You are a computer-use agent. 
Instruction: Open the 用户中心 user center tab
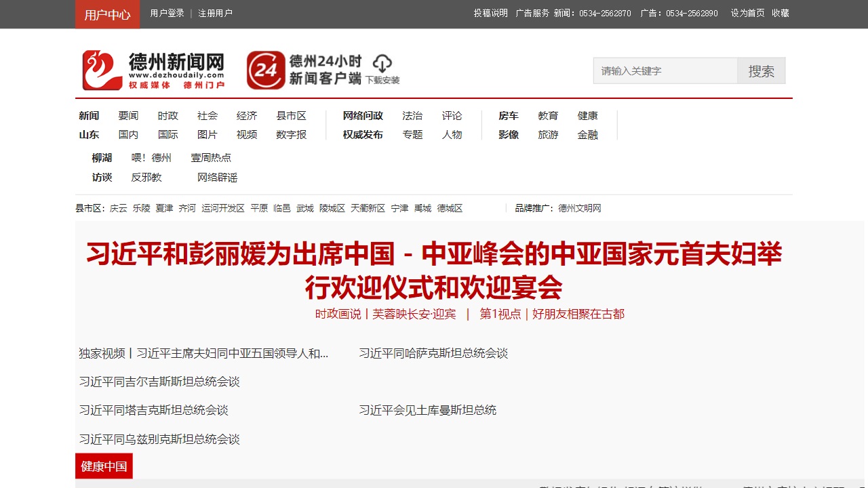(x=107, y=14)
